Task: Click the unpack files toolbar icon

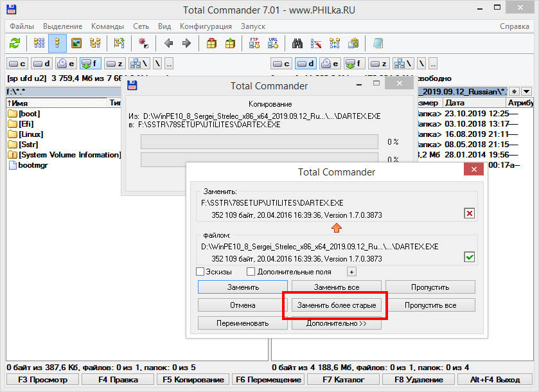Action: tap(230, 43)
